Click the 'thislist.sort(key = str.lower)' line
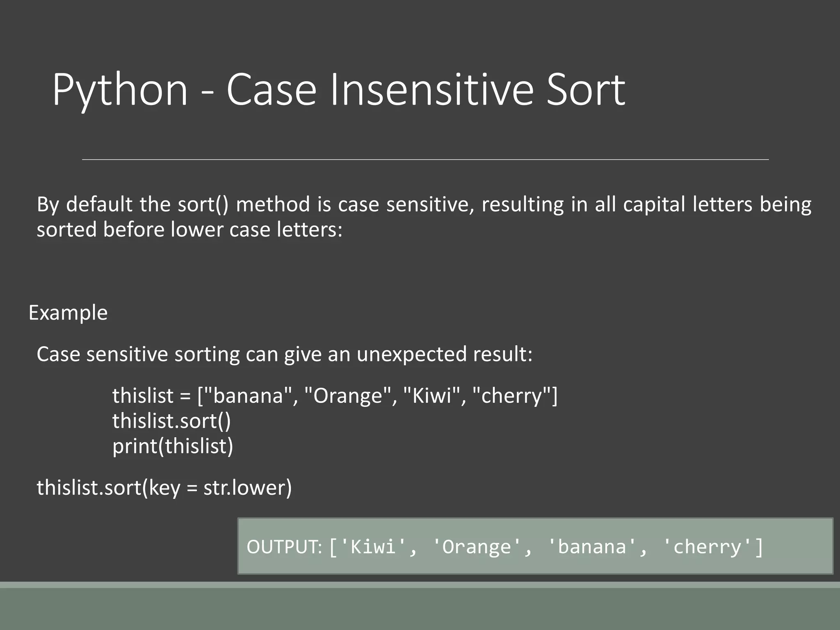This screenshot has width=840, height=630. (x=164, y=488)
